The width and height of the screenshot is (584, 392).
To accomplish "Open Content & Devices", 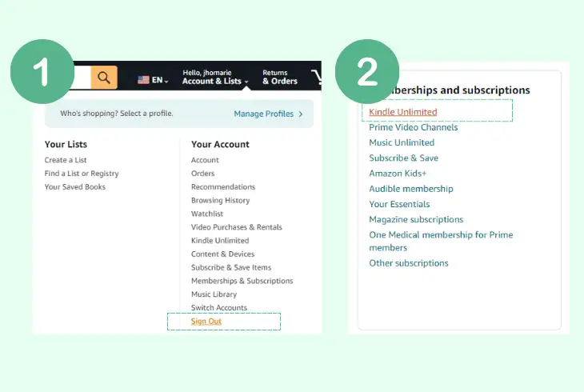I will click(222, 254).
